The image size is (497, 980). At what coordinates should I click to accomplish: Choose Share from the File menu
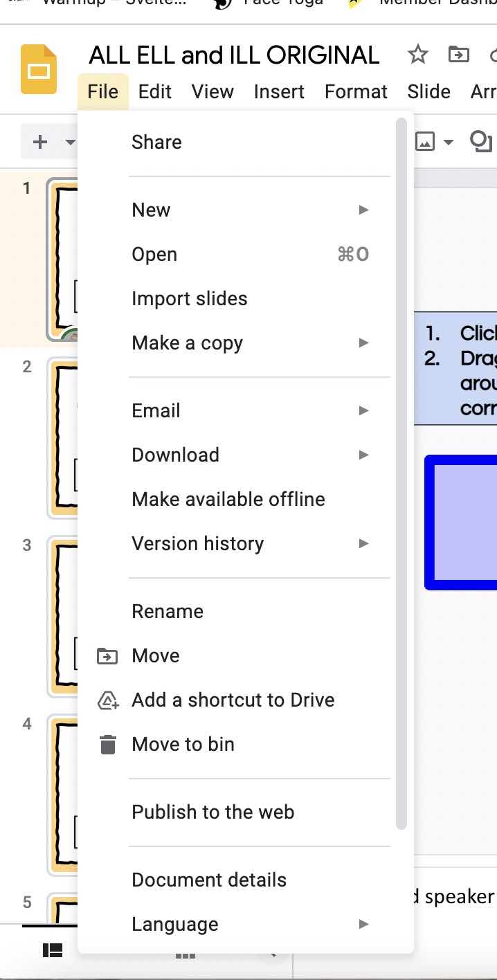(x=237, y=143)
